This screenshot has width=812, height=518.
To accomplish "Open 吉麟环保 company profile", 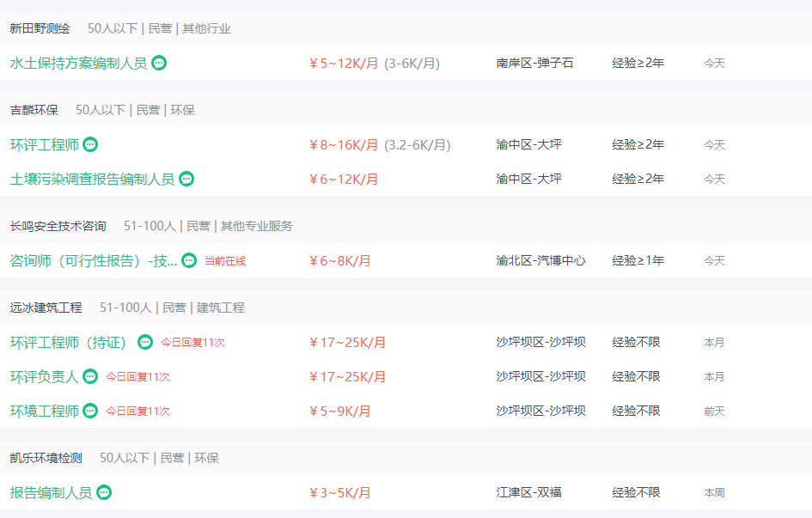I will [x=34, y=110].
